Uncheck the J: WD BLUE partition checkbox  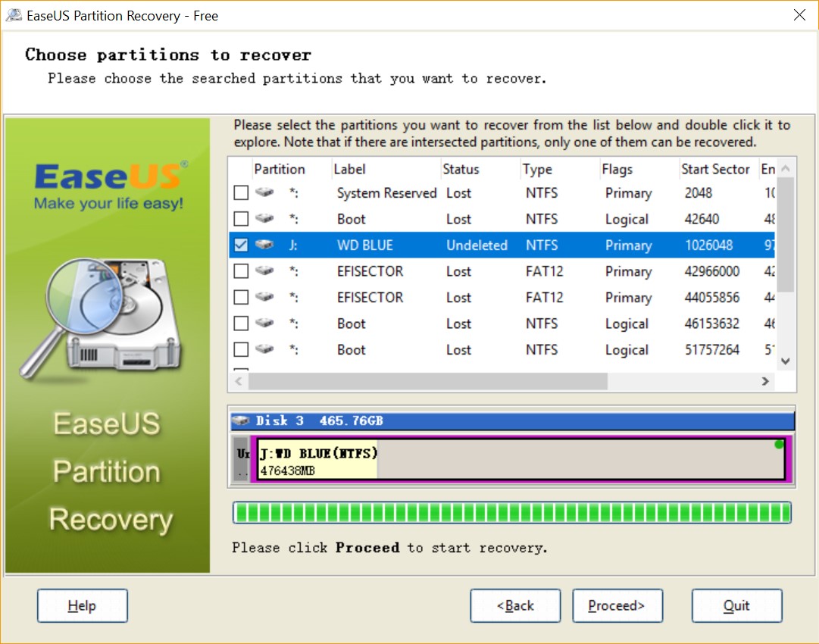tap(241, 245)
